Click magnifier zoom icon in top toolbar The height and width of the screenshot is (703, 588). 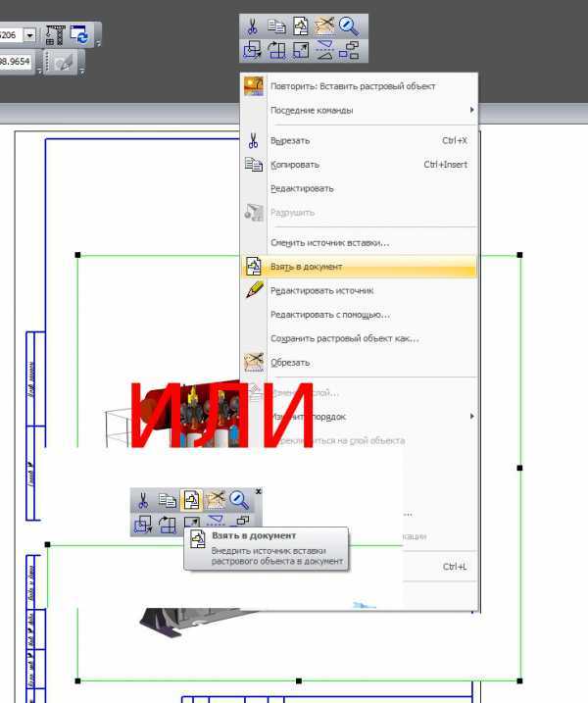click(x=348, y=26)
